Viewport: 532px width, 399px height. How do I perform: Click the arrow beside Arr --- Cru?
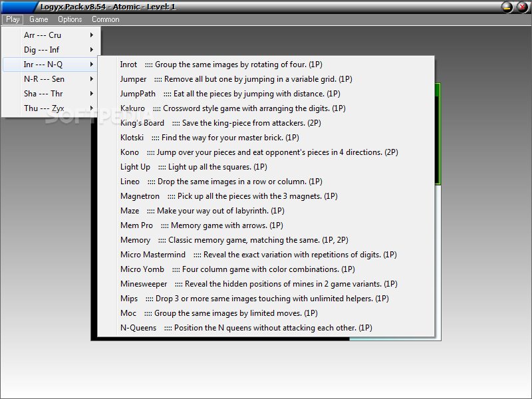click(92, 35)
